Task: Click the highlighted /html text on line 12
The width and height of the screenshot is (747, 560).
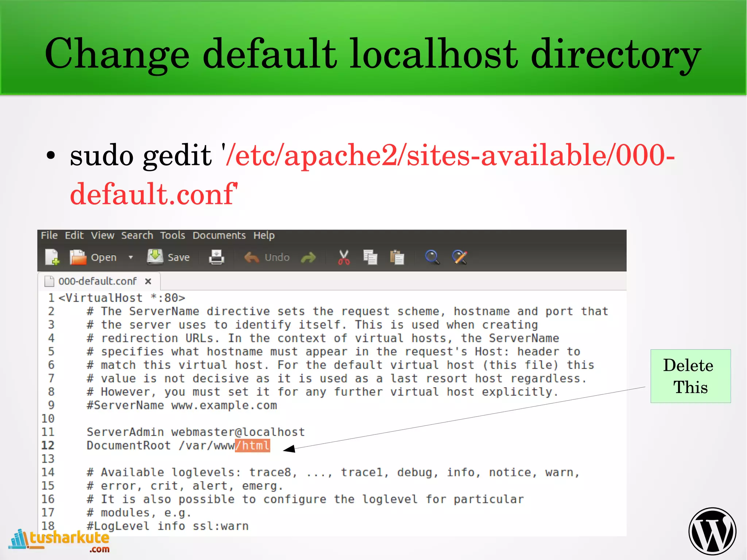Action: coord(252,445)
